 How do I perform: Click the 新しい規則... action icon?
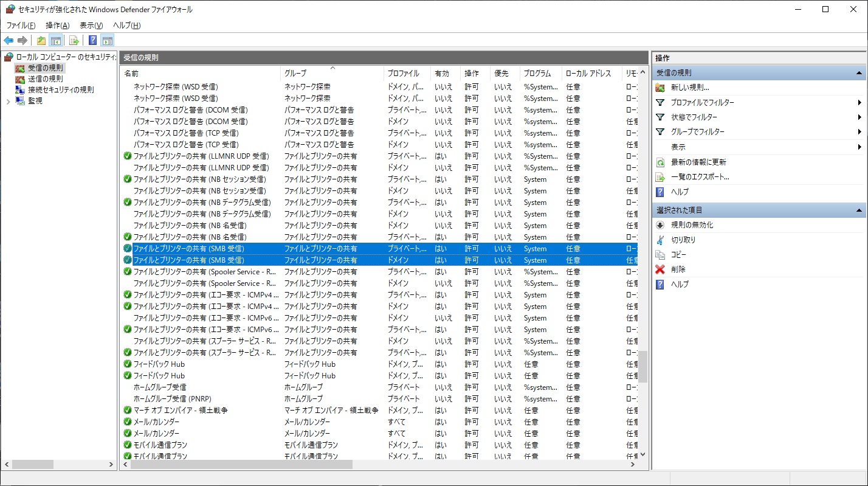click(660, 88)
